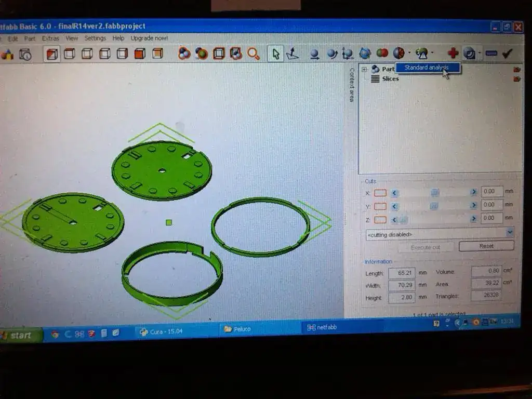
Task: Toggle the Y cut plane box
Action: [380, 206]
